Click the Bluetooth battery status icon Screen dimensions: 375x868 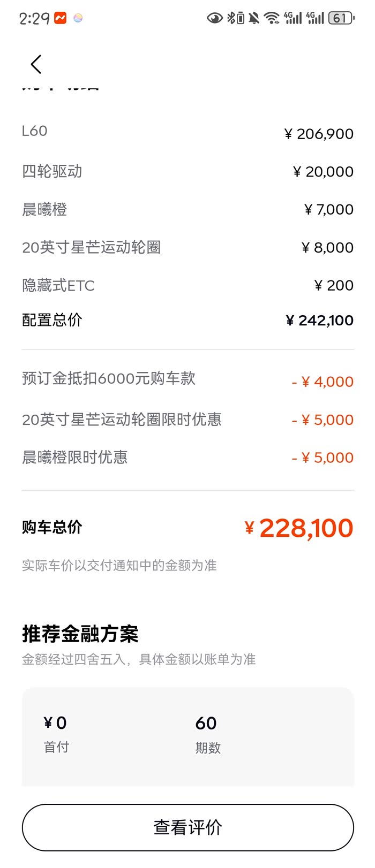236,18
